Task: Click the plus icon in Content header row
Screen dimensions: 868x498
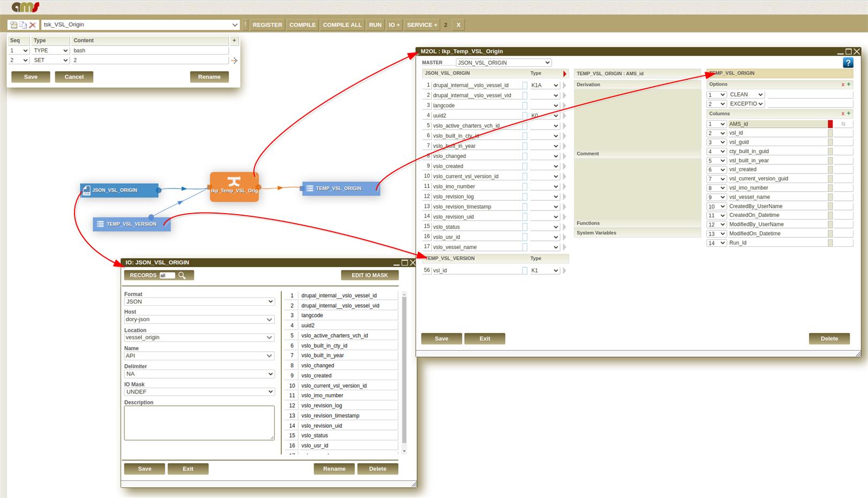Action: [234, 40]
